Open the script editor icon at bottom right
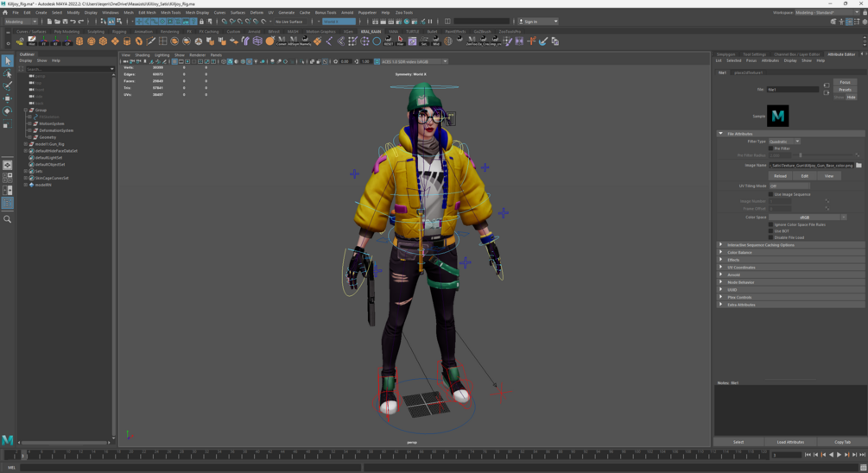Screen dimensions: 868x473 click(863, 468)
